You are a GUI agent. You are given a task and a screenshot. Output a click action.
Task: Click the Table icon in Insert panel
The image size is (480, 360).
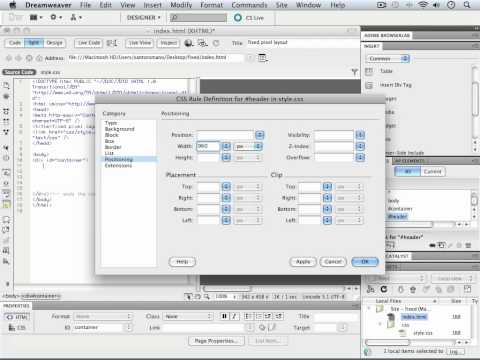[369, 71]
